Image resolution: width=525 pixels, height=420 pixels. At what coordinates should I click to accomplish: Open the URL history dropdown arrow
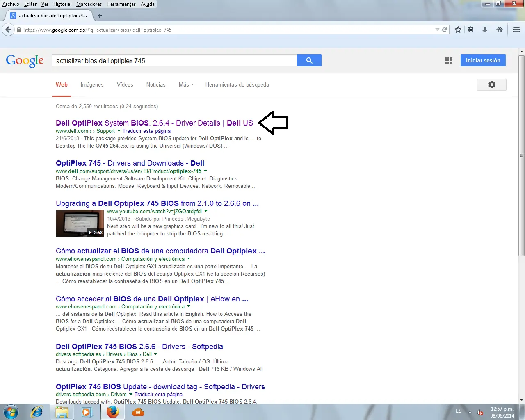pyautogui.click(x=437, y=30)
